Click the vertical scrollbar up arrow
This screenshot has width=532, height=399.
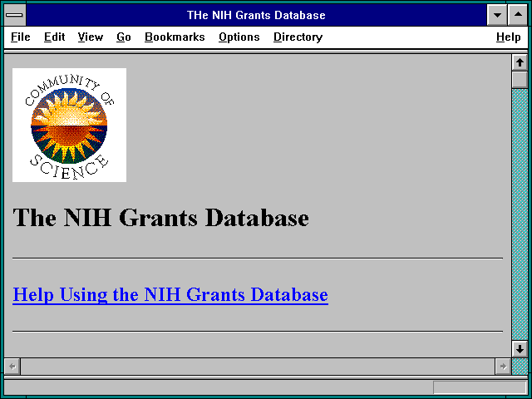[520, 62]
